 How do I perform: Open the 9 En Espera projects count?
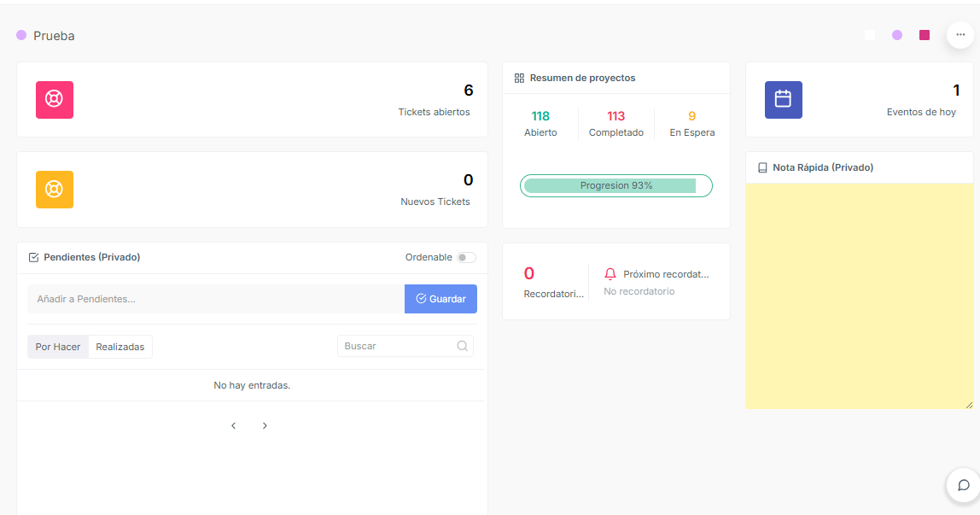[691, 124]
